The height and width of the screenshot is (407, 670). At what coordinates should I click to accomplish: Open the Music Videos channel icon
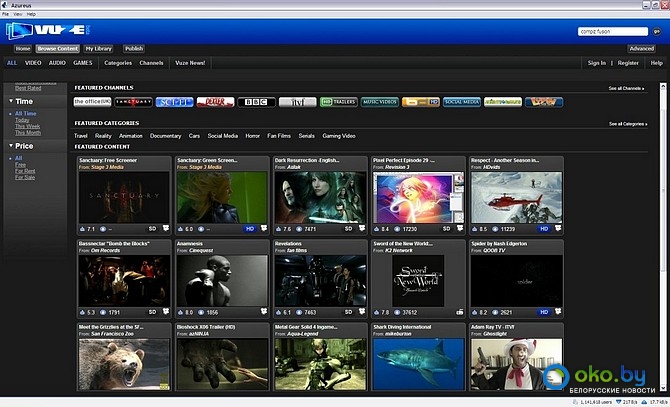pos(379,102)
